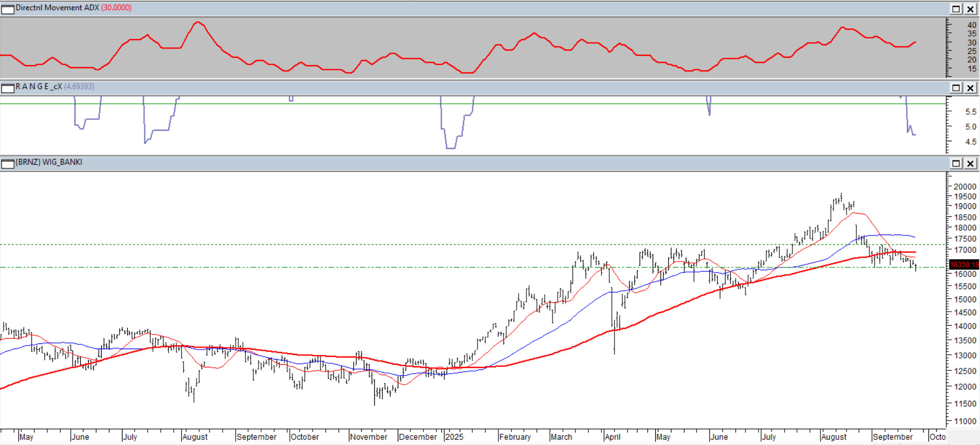Close the Directnl Movement ADX panel
Screen dimensions: 980x445
point(970,9)
